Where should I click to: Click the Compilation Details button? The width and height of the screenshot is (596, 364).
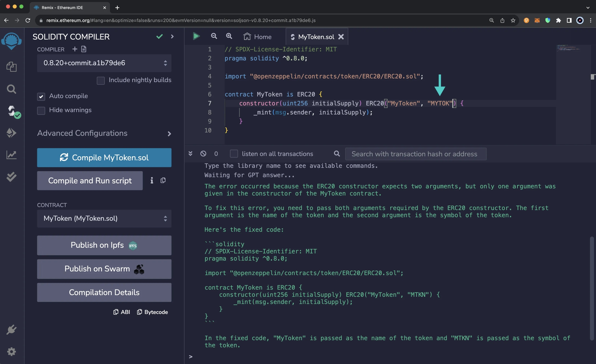pos(104,292)
